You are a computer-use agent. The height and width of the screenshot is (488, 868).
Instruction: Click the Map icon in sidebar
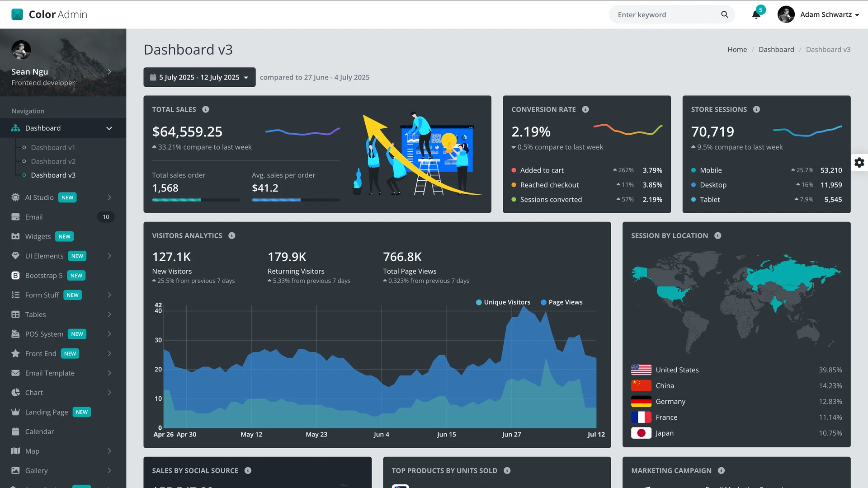(x=15, y=451)
